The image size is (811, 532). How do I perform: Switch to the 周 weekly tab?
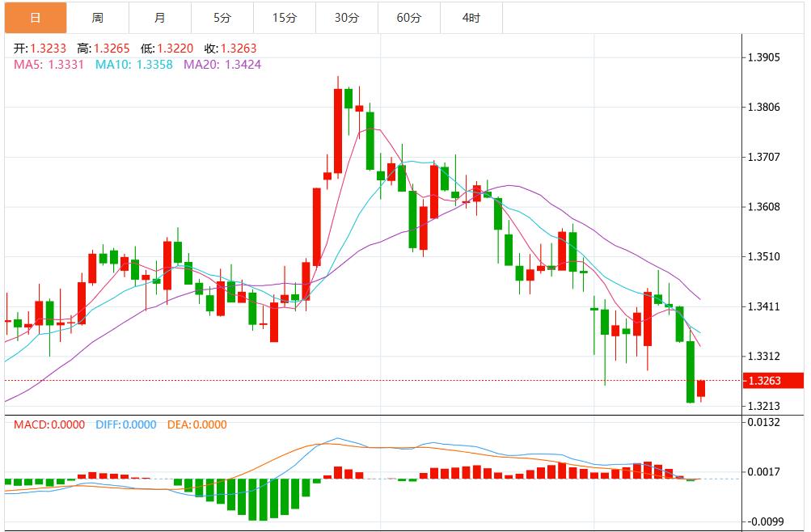pos(97,18)
